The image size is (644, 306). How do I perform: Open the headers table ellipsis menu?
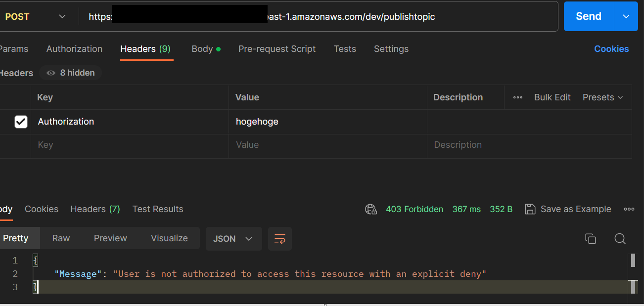coord(517,97)
